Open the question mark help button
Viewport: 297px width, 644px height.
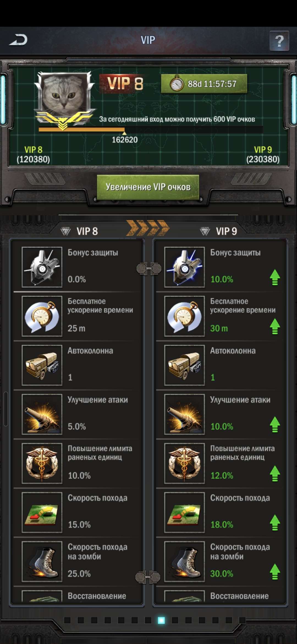[279, 41]
